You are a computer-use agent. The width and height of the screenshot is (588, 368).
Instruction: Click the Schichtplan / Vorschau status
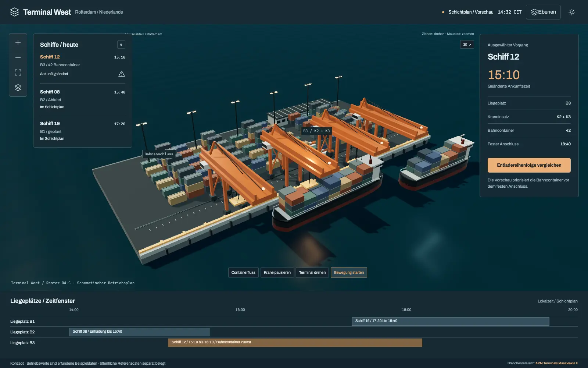tap(471, 12)
